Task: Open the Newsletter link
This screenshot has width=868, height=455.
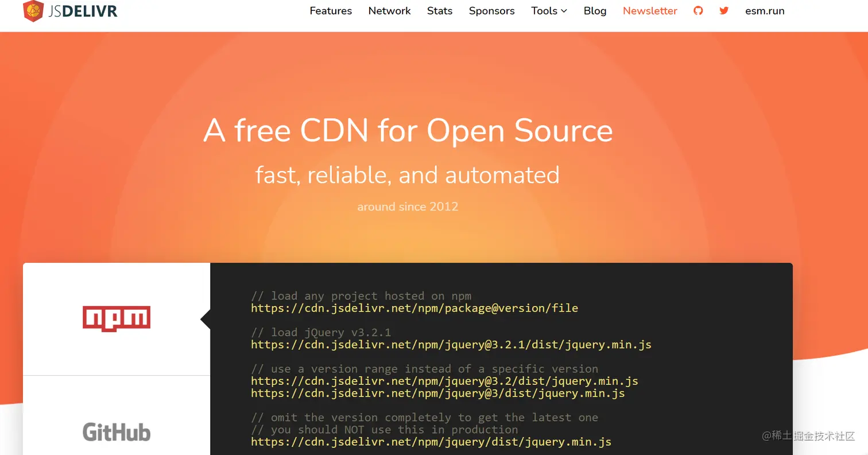Action: [x=650, y=11]
